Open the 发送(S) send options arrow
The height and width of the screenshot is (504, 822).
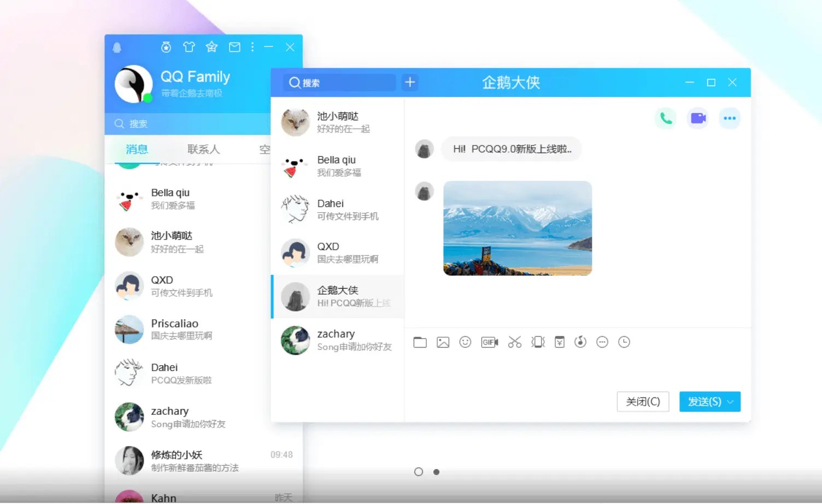coord(729,402)
